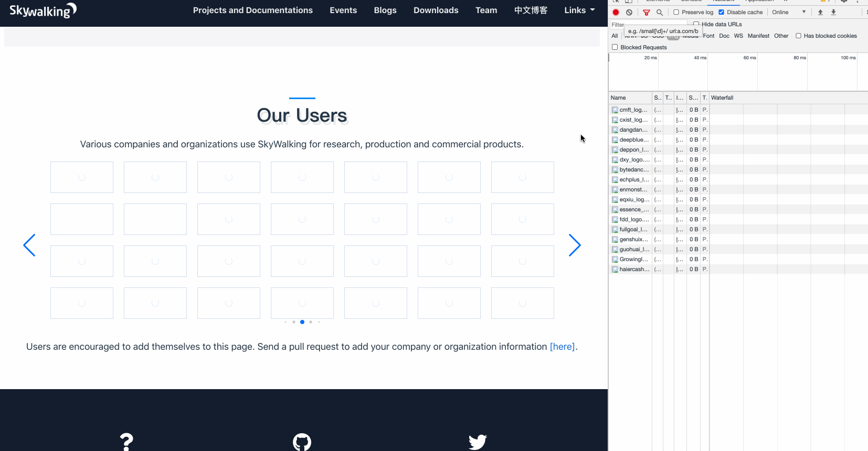Clear the network log
This screenshot has width=868, height=451.
click(629, 12)
